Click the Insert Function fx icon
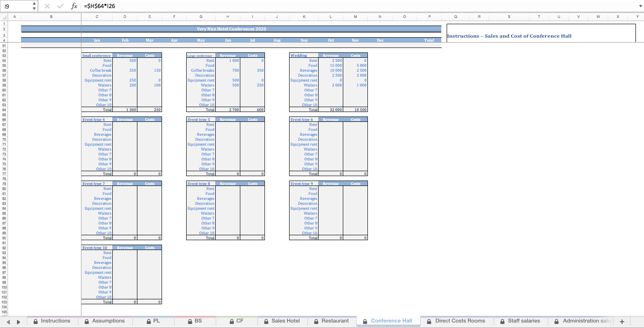644x328 pixels. click(75, 7)
